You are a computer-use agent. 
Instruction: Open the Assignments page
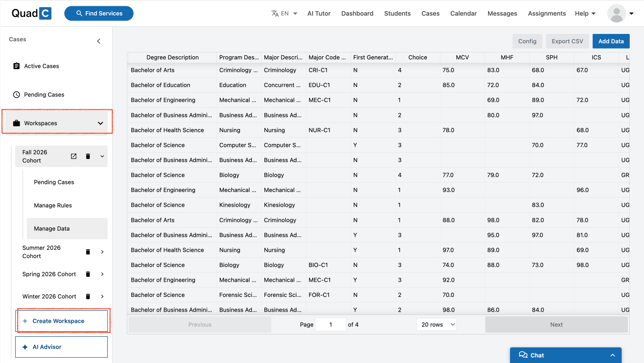(x=547, y=14)
